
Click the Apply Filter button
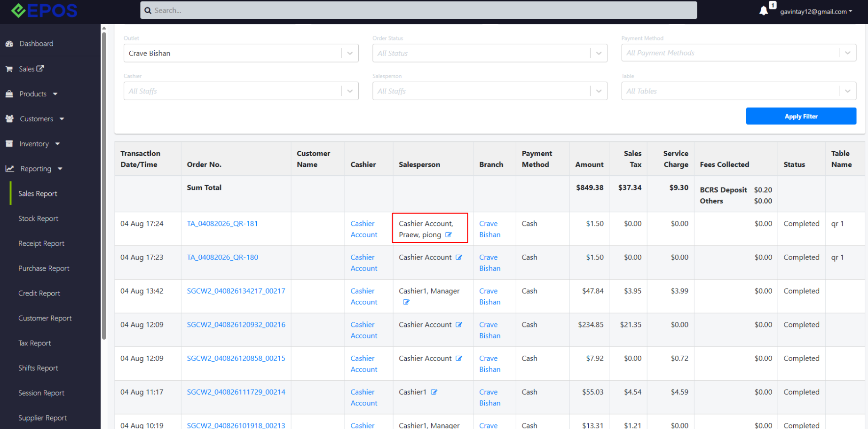801,116
